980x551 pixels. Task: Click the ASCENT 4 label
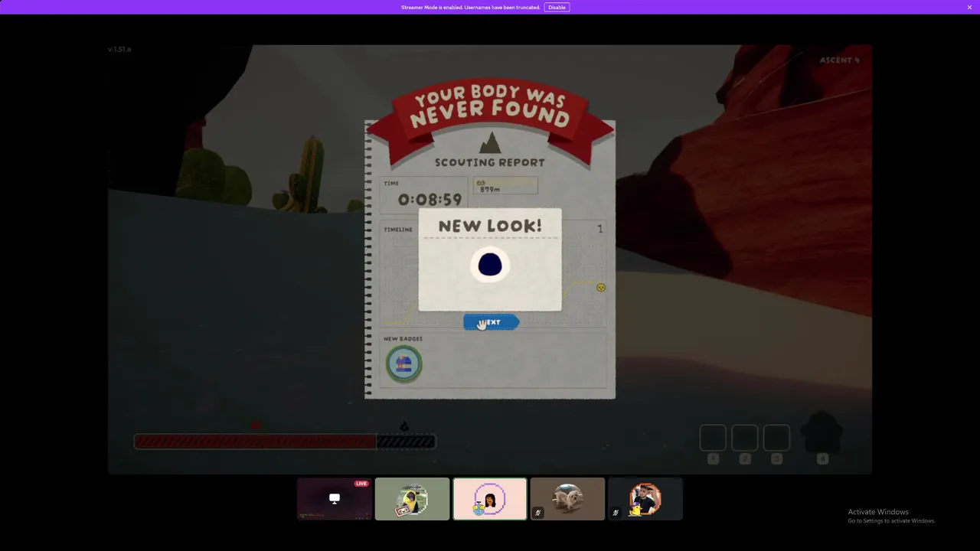point(840,60)
